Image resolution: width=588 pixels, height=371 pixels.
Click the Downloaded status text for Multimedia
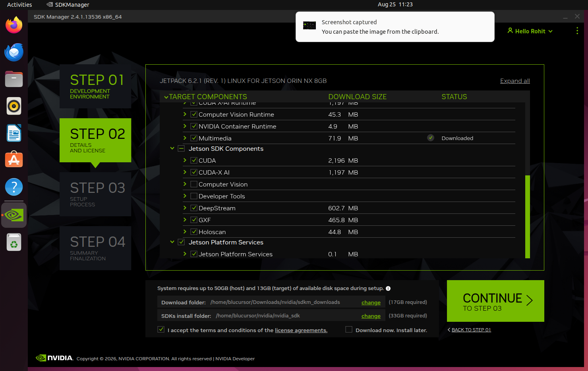[457, 138]
